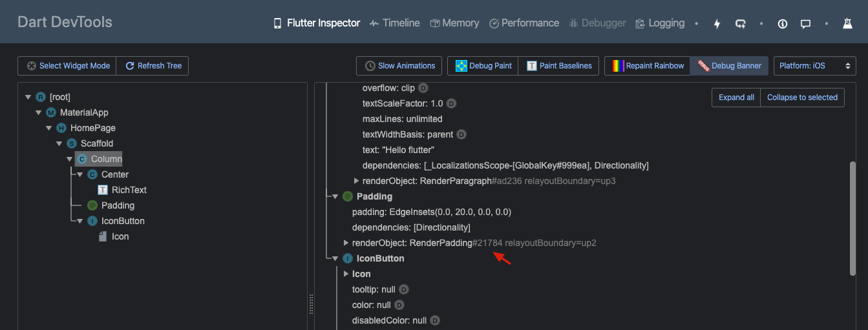The height and width of the screenshot is (330, 868).
Task: Toggle Repaint Rainbow
Action: click(x=647, y=66)
